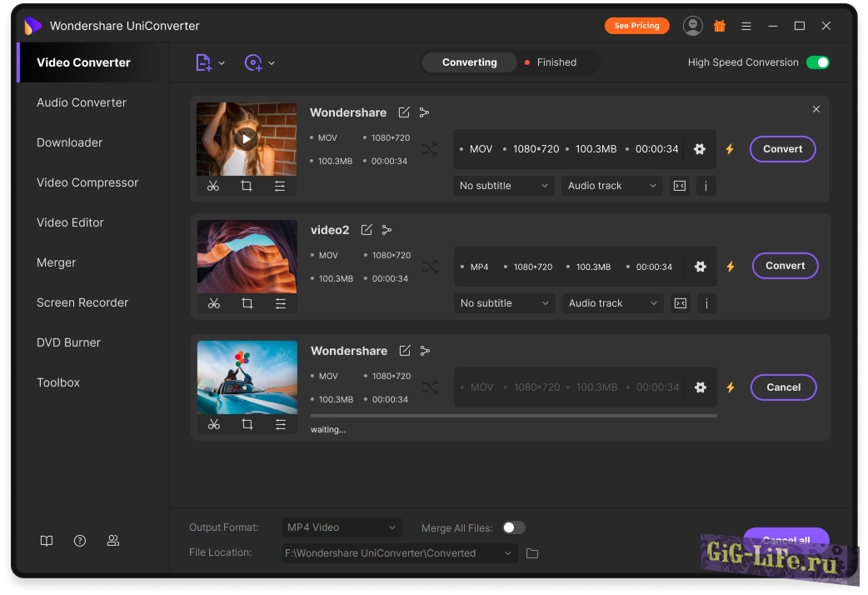Open Video Compressor in the sidebar
The image size is (868, 595).
[x=87, y=182]
